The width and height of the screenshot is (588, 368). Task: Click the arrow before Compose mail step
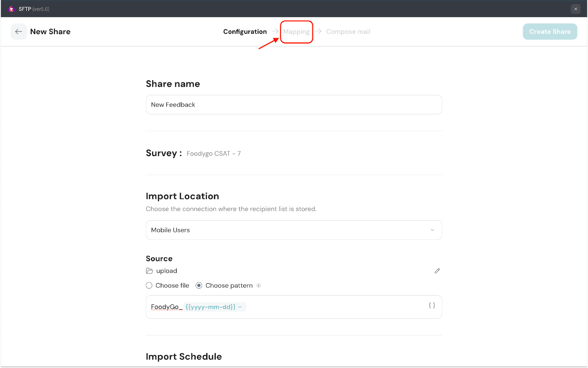coord(318,32)
